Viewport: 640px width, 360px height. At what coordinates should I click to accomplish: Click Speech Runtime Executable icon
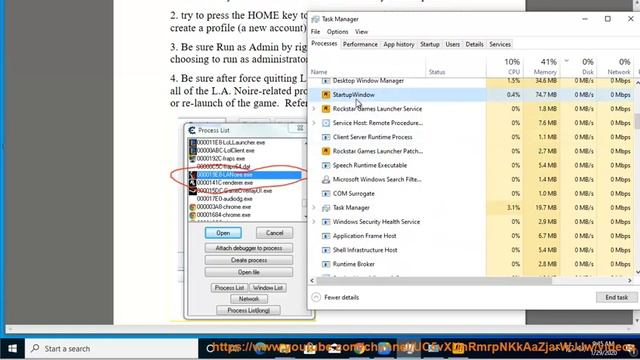[326, 165]
